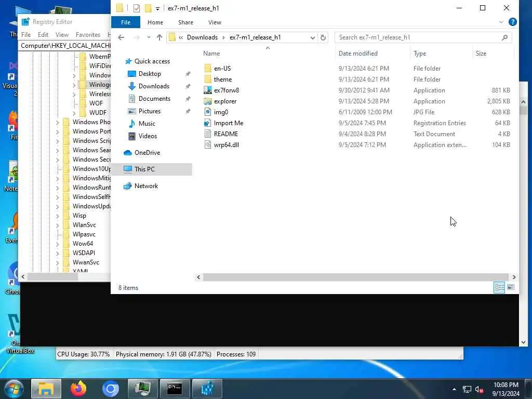Customize Quick Access Toolbar dropdown
532x399 pixels.
(x=157, y=8)
